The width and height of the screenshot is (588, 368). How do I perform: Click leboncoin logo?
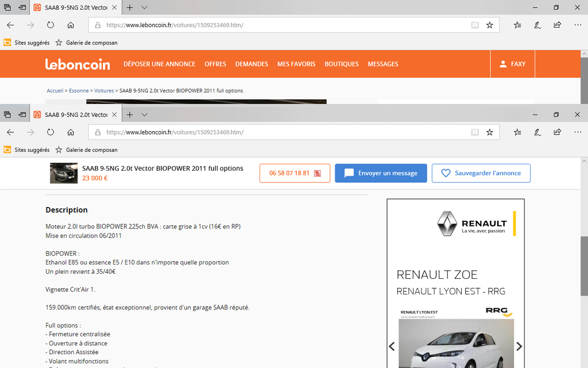tap(78, 64)
